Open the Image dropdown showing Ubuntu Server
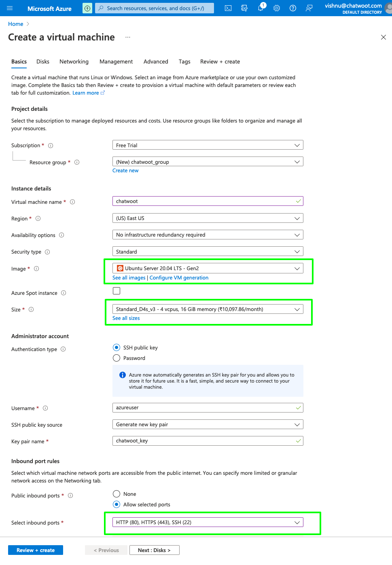Viewport: 392px width, 565px height. click(x=208, y=268)
